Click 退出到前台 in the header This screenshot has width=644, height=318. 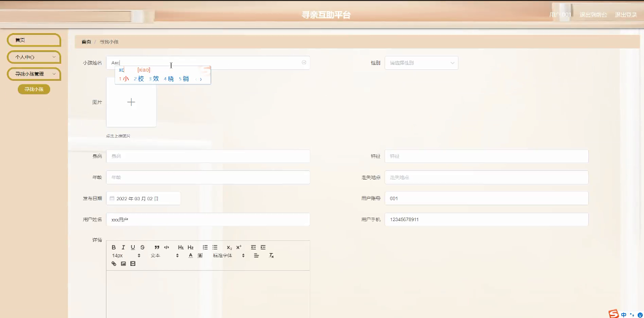pyautogui.click(x=593, y=15)
